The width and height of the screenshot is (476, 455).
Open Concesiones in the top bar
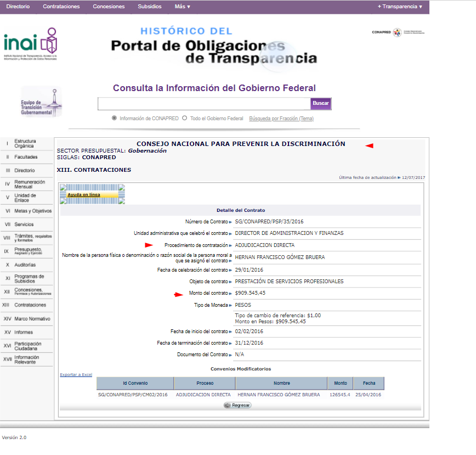109,7
